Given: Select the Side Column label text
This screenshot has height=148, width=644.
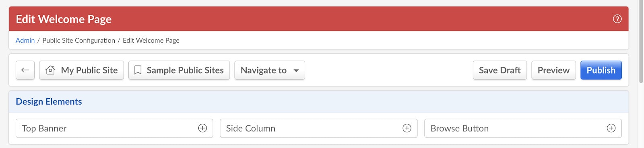Looking at the screenshot, I should [x=250, y=128].
